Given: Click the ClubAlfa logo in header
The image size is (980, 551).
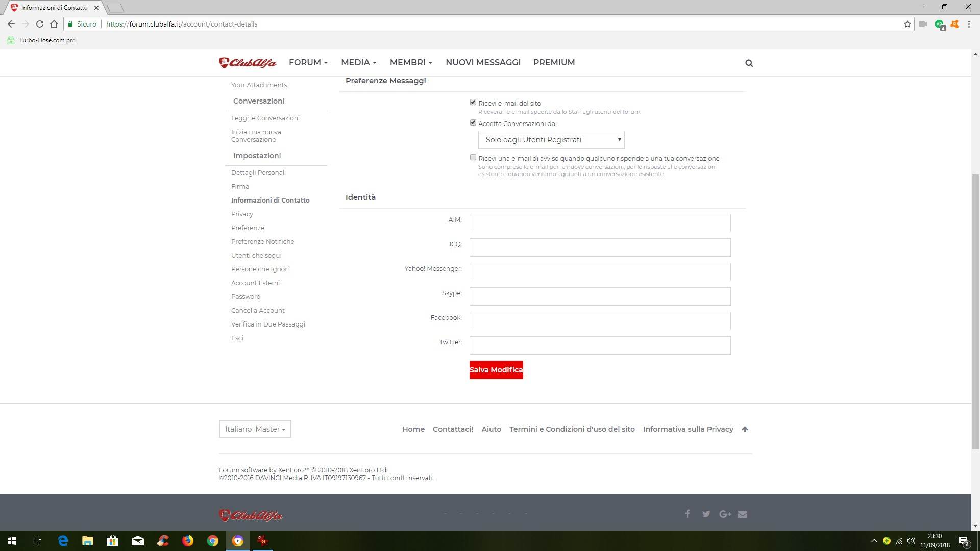Looking at the screenshot, I should coord(248,63).
